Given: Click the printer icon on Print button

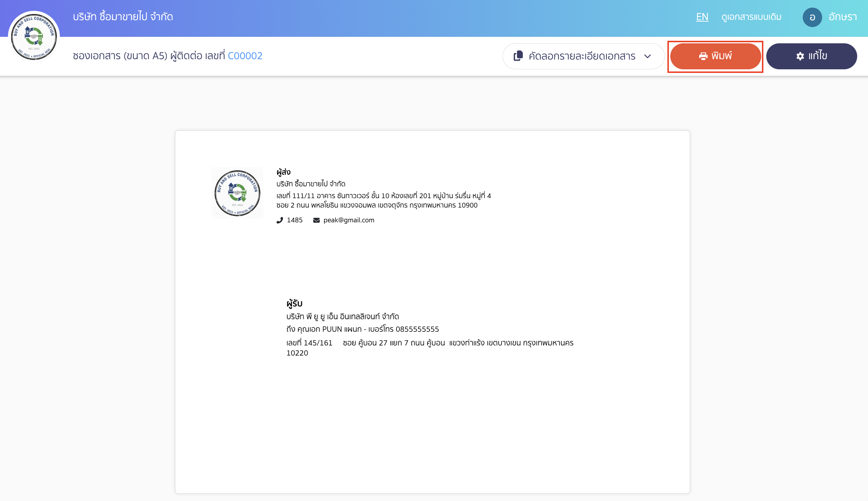Looking at the screenshot, I should tap(703, 56).
